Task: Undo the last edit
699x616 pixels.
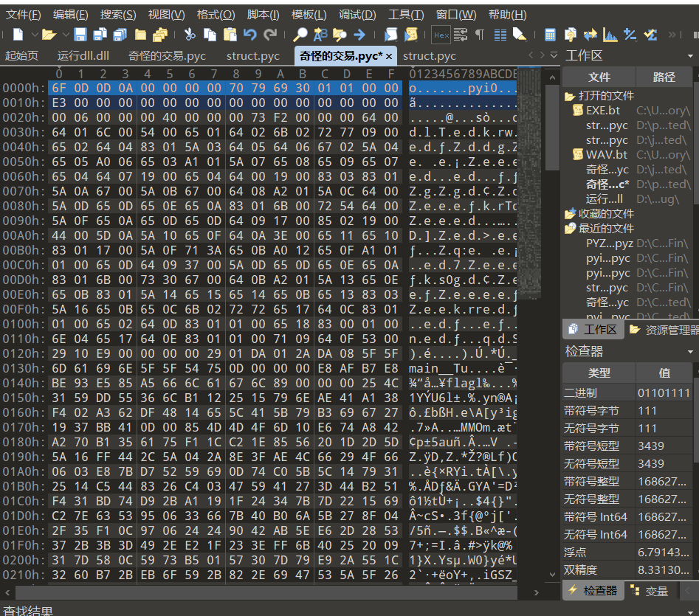Action: point(250,34)
